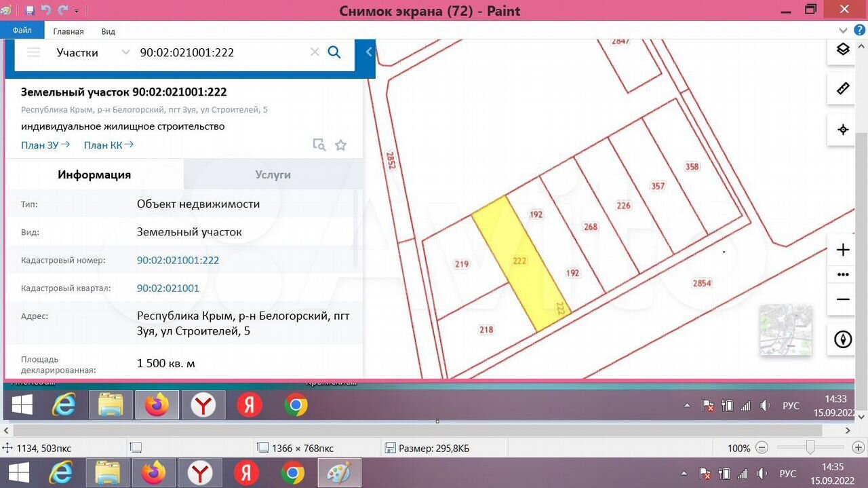
Task: Collapse the side info panel arrow
Action: (369, 52)
